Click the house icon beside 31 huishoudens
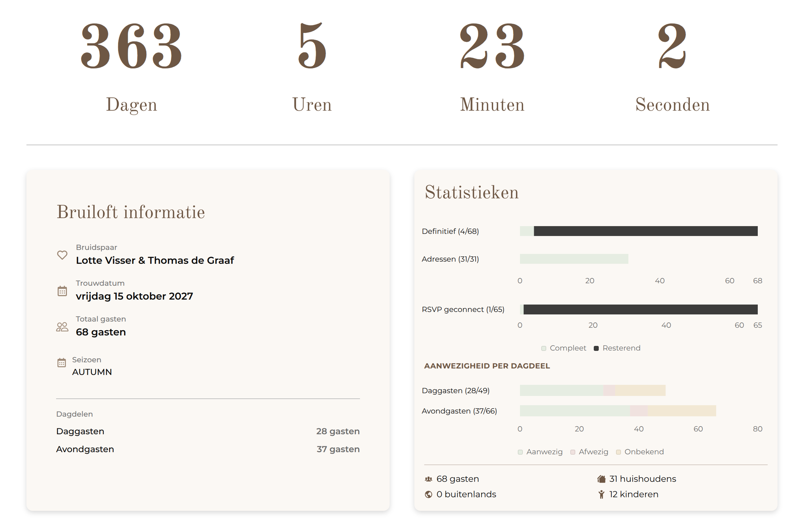801x532 pixels. coord(601,479)
